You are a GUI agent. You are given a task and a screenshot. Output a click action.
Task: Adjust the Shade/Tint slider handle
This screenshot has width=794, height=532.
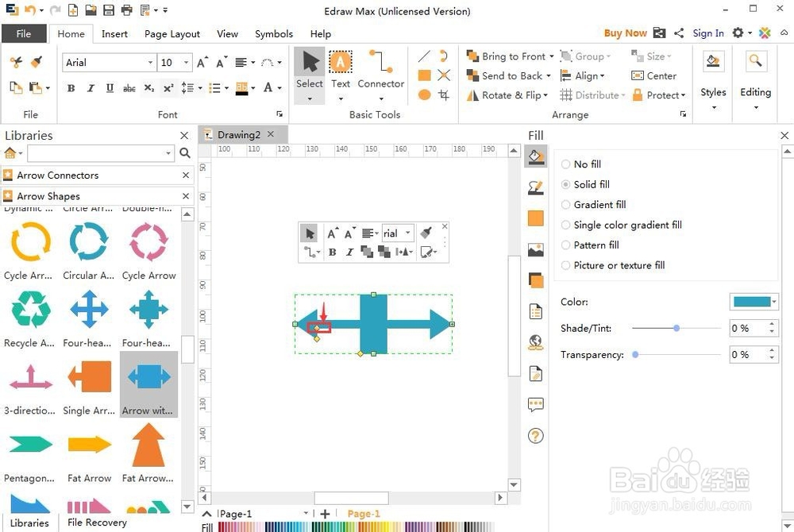676,328
